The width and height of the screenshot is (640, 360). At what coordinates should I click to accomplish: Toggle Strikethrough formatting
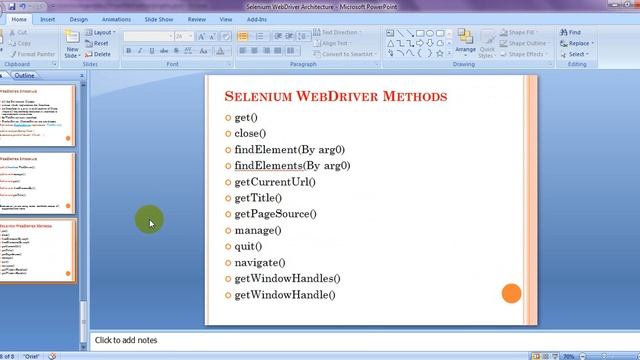(164, 51)
